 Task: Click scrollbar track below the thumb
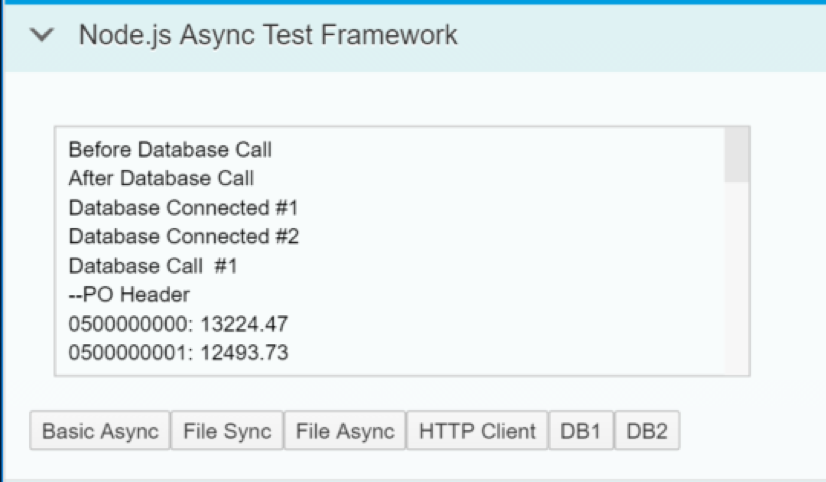(736, 278)
